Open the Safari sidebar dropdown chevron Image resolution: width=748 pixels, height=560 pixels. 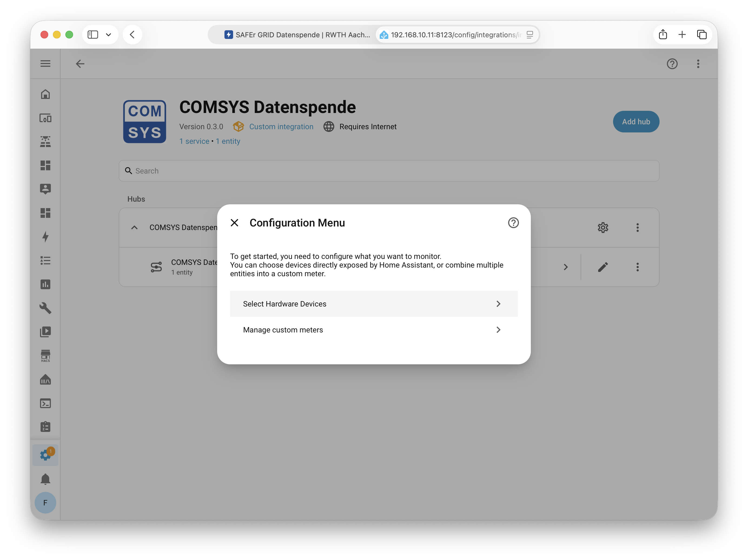pos(108,35)
